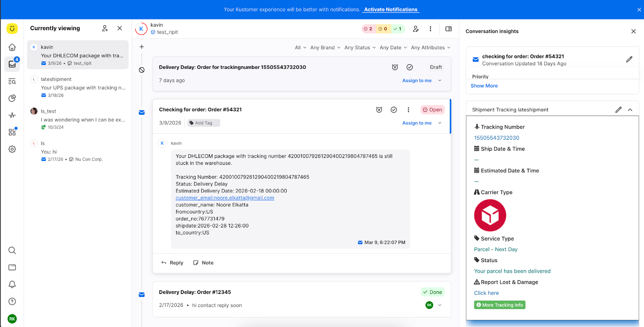Image resolution: width=644 pixels, height=327 pixels.
Task: Select the lateshipment conversation in list
Action: pos(78,87)
